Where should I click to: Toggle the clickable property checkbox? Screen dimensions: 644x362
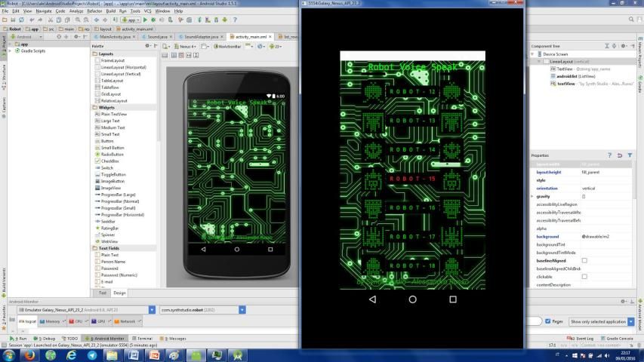[584, 277]
